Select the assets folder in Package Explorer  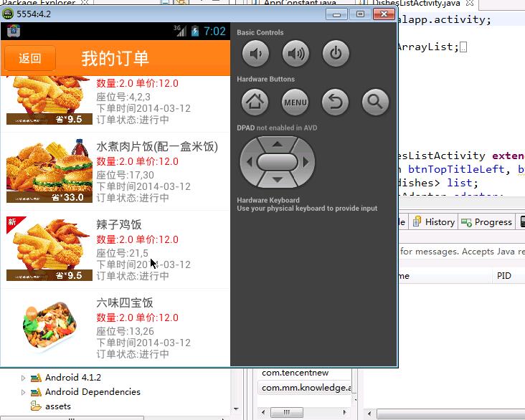coord(58,406)
